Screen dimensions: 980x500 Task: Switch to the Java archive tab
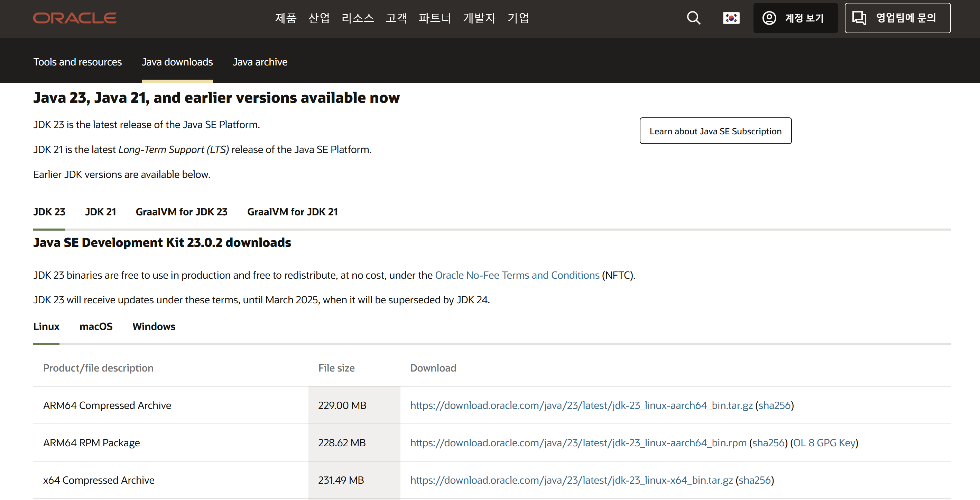pos(260,62)
